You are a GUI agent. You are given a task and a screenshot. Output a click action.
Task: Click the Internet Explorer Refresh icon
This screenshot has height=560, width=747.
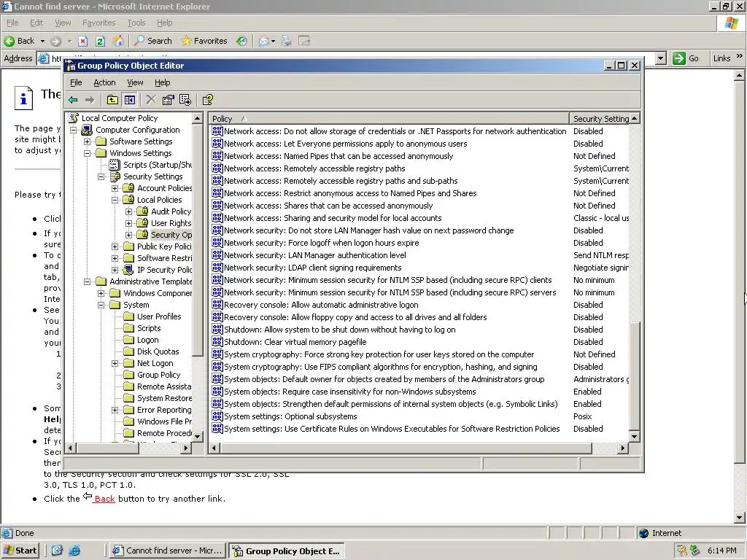[x=100, y=41]
